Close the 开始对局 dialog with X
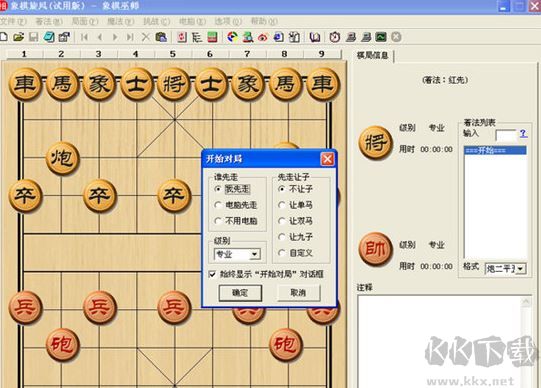 point(327,159)
